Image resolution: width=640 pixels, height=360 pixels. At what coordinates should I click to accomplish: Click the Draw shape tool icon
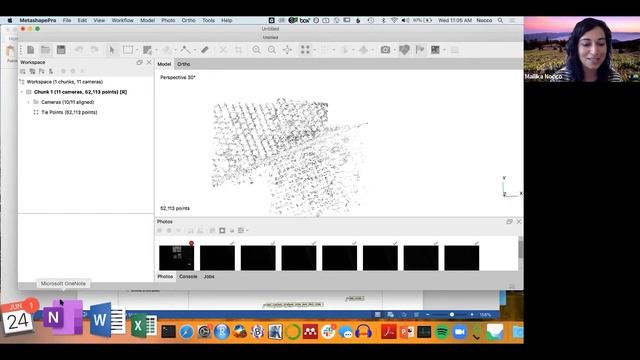(x=184, y=50)
